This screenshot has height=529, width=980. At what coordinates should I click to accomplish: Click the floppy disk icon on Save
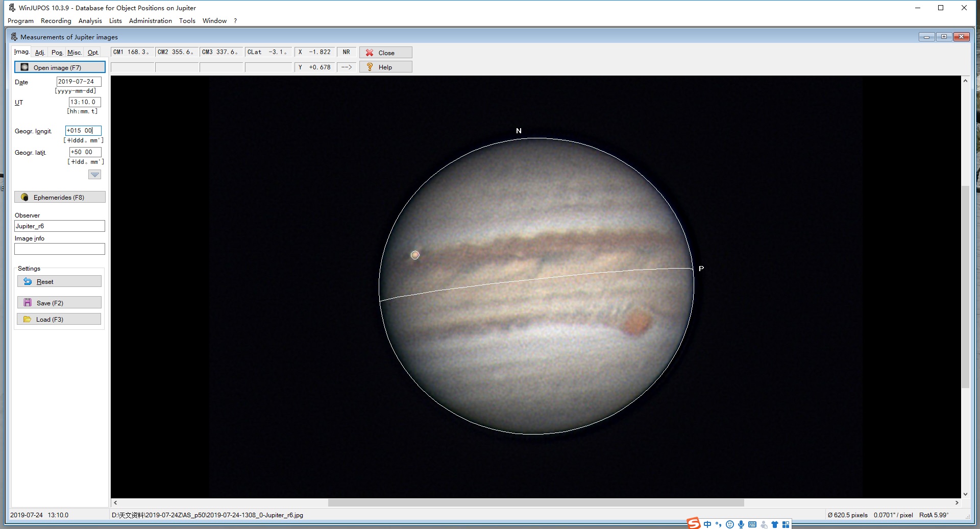point(28,303)
